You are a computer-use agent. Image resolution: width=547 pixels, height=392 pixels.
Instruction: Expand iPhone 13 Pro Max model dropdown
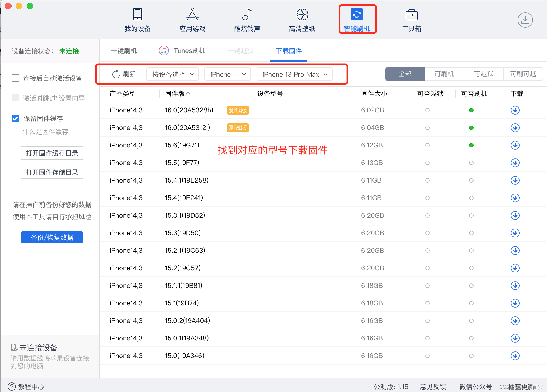point(294,74)
